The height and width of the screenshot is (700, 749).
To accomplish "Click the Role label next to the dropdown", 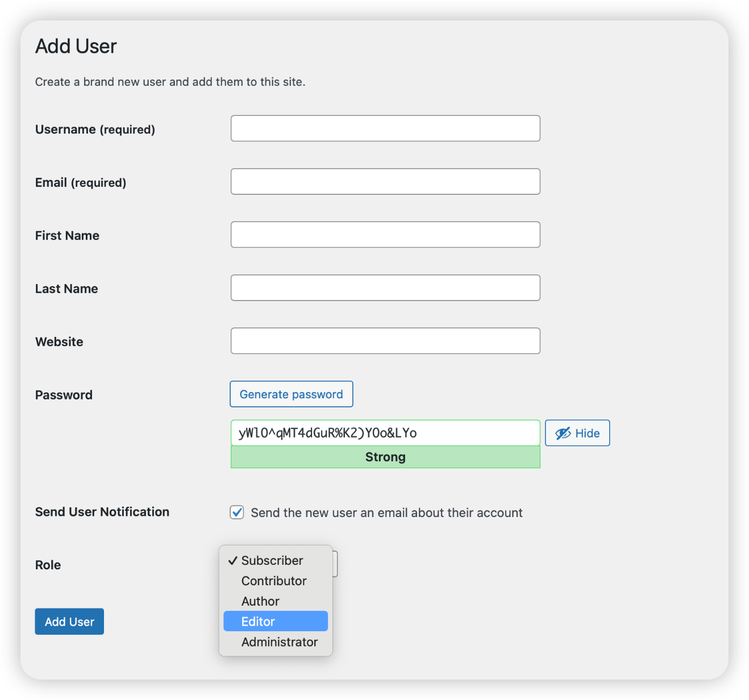I will pos(48,564).
